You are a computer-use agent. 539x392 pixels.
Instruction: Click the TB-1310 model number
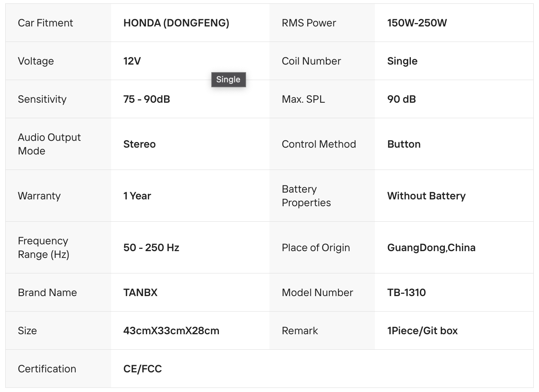406,293
